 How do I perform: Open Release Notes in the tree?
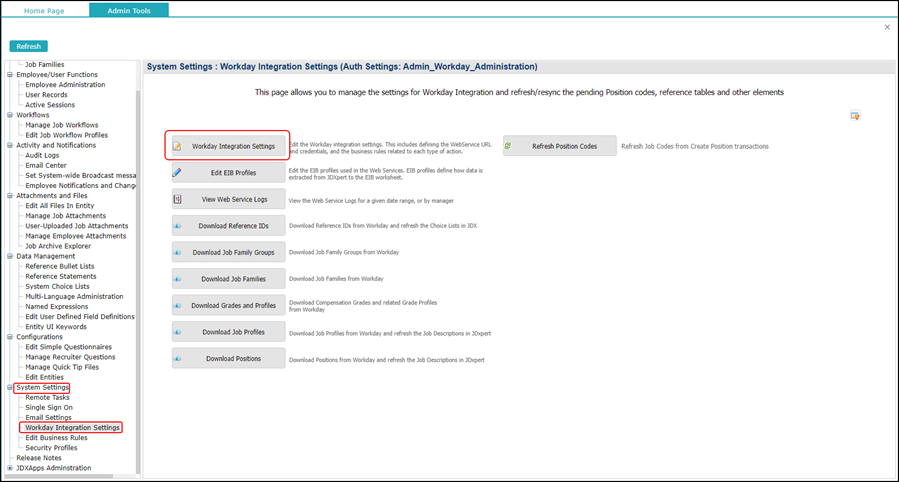point(39,458)
